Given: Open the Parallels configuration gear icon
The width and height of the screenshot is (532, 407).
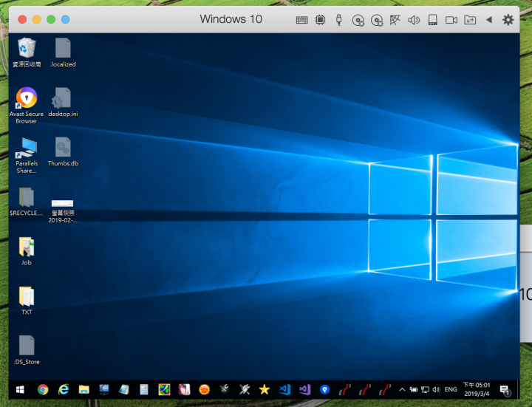Looking at the screenshot, I should [508, 20].
